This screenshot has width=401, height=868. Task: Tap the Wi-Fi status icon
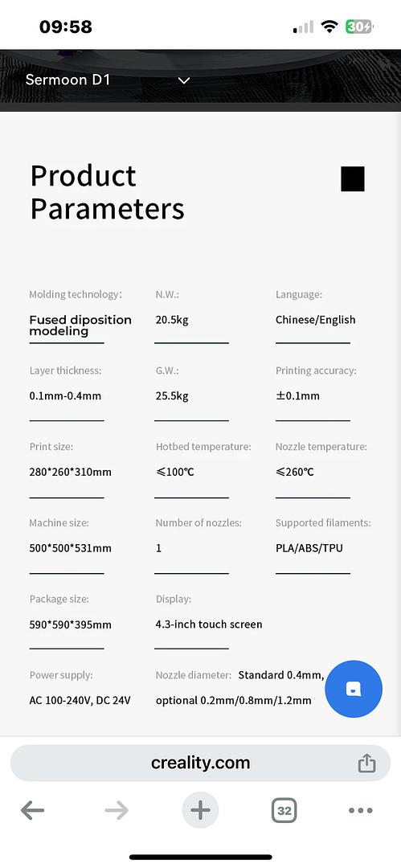point(330,27)
